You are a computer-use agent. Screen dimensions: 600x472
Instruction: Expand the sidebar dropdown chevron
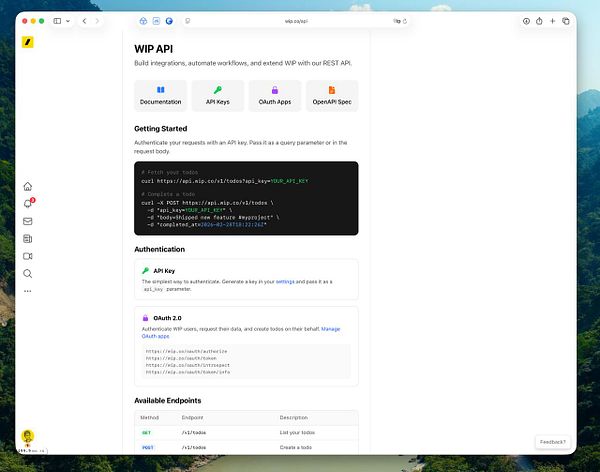[68, 21]
